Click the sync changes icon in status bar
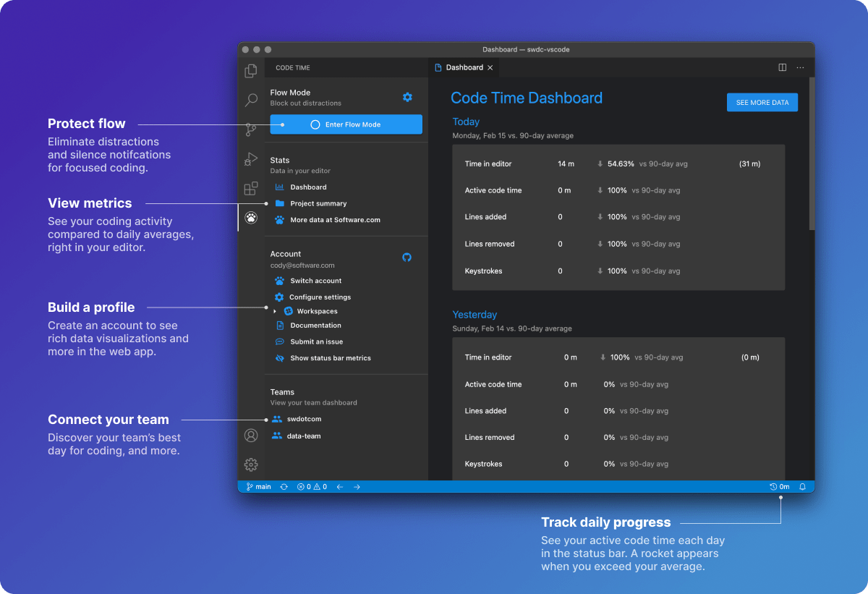Viewport: 868px width, 594px height. 284,487
